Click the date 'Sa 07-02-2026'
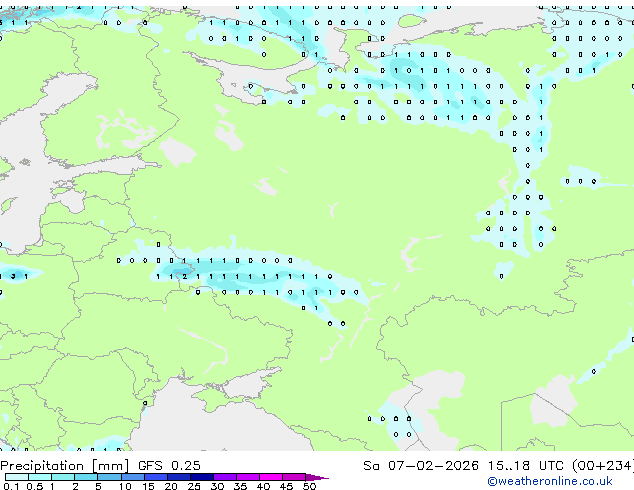This screenshot has height=490, width=634. pyautogui.click(x=421, y=466)
